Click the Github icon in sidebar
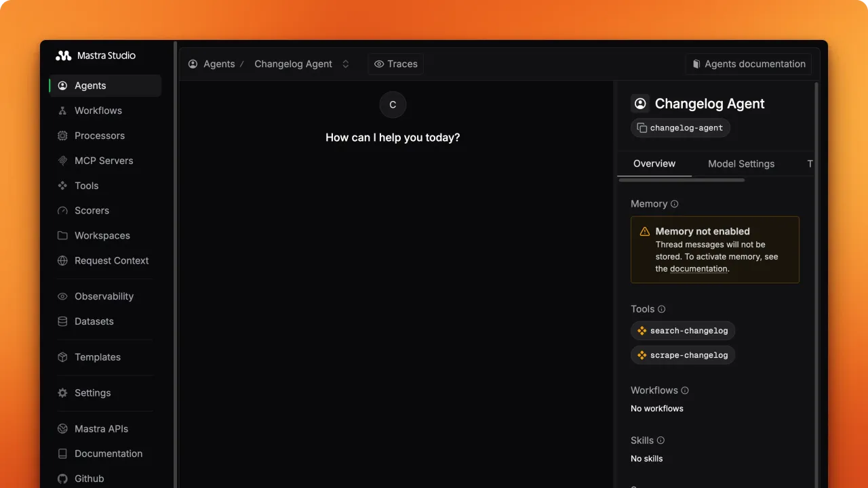868x488 pixels. click(62, 479)
